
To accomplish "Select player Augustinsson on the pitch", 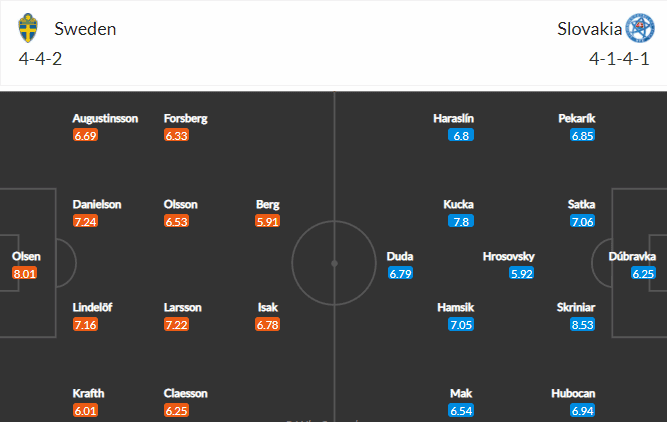I will [105, 118].
